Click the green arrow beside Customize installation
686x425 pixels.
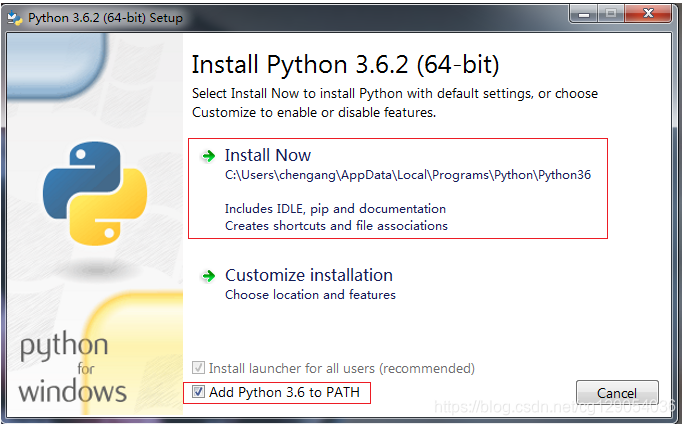[x=208, y=276]
